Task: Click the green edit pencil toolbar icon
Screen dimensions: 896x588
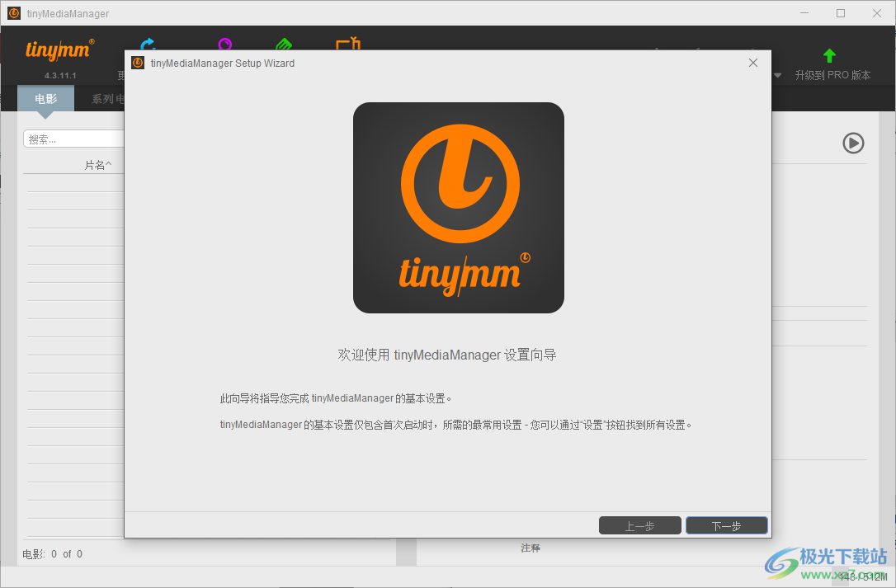Action: 284,44
